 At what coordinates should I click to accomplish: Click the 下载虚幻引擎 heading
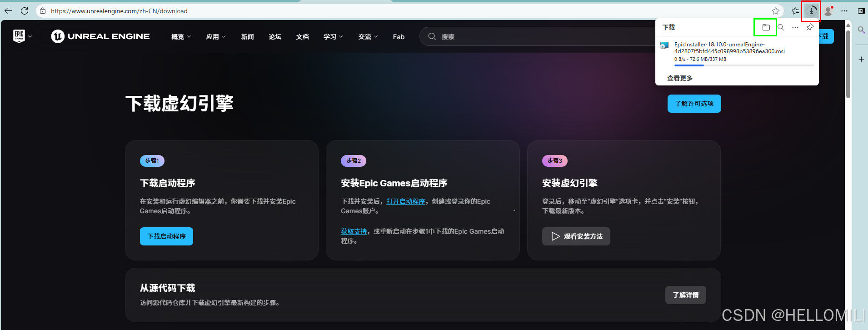coord(180,103)
